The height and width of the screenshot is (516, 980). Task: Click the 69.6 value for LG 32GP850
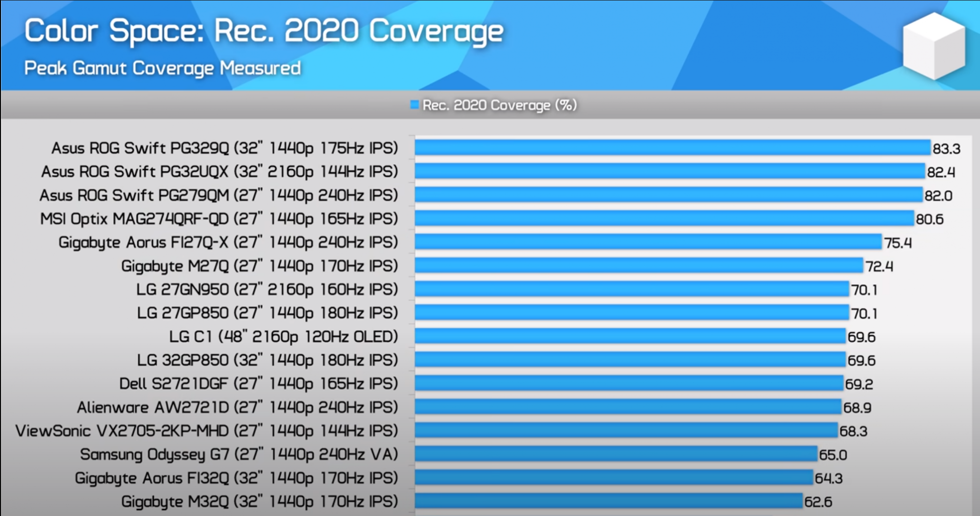pos(861,360)
